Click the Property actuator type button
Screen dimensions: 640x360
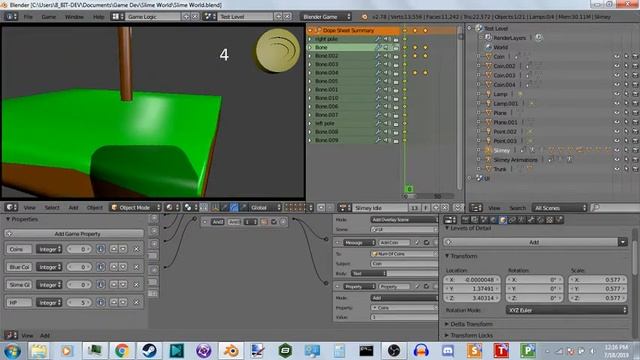coord(359,287)
